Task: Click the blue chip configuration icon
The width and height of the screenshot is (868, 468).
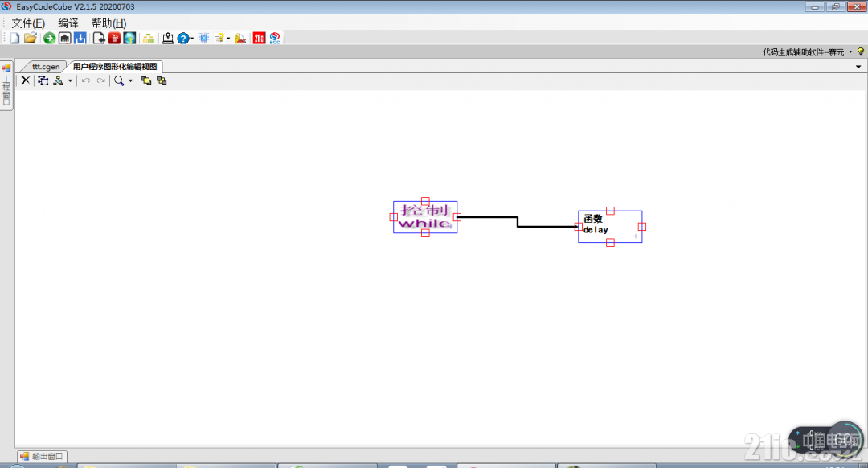Action: point(203,39)
